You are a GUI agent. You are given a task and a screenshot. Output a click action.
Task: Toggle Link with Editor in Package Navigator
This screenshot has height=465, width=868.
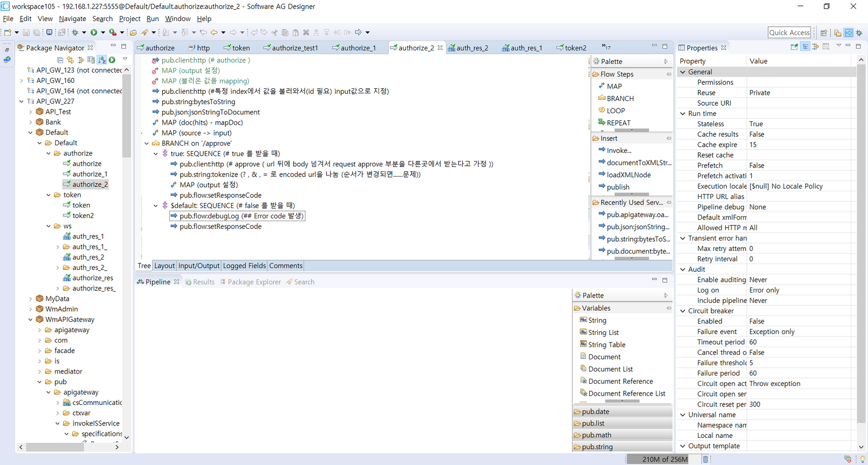point(71,60)
